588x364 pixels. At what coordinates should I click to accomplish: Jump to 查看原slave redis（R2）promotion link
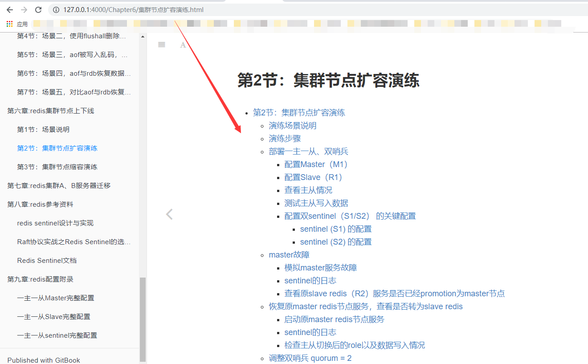[x=395, y=294]
